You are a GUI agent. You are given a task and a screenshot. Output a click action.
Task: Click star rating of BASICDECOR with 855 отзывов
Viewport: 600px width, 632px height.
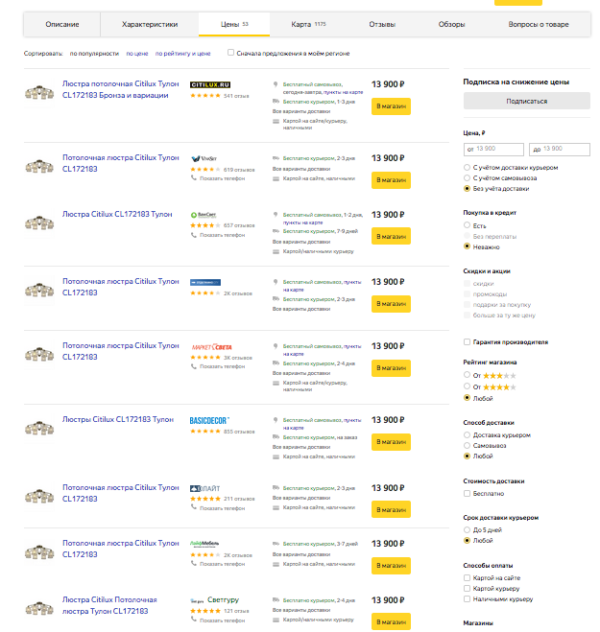(205, 432)
